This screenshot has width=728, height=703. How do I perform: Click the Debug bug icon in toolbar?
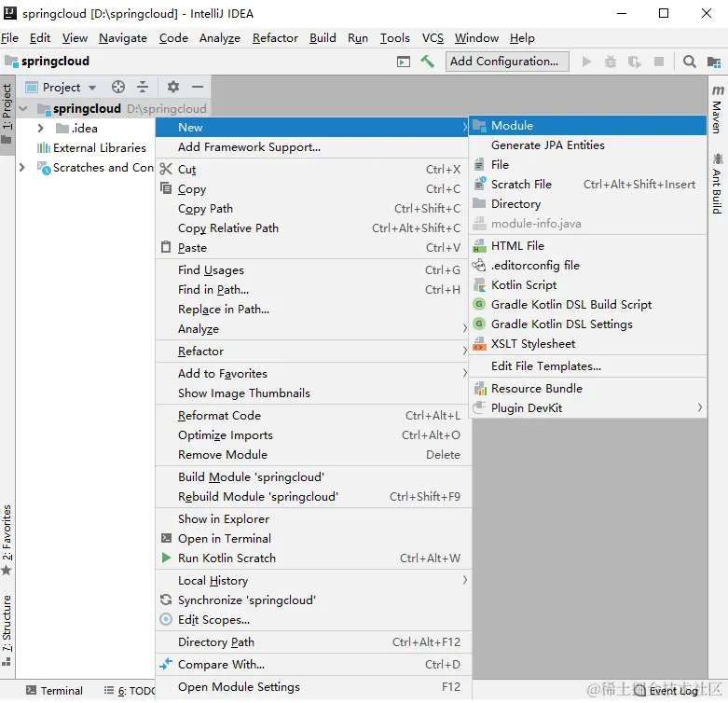(x=610, y=62)
